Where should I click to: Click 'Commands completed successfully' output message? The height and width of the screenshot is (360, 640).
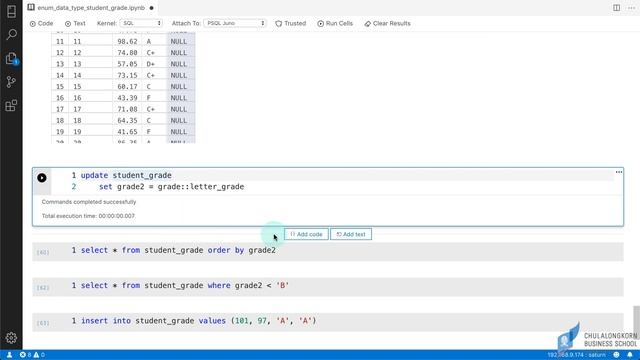tap(89, 202)
